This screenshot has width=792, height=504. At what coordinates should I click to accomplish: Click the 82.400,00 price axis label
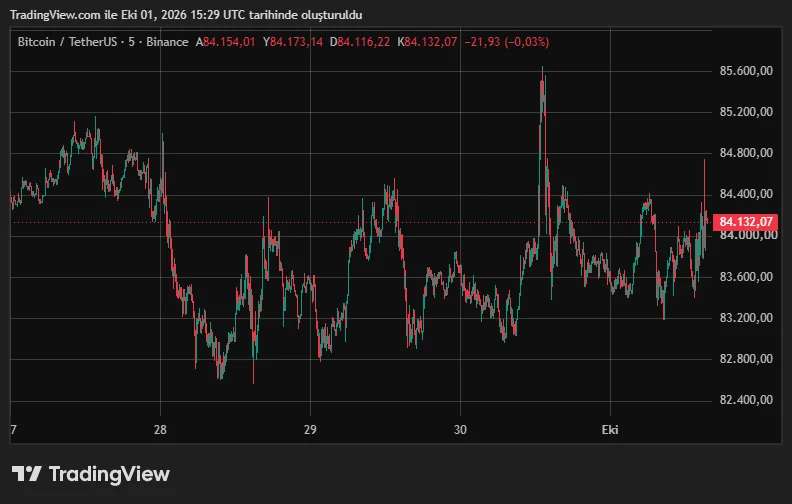[x=746, y=400]
